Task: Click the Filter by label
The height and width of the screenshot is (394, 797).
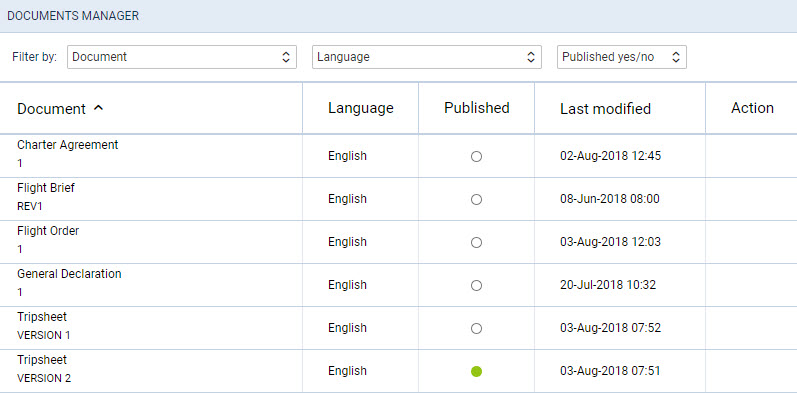Action: 35,56
